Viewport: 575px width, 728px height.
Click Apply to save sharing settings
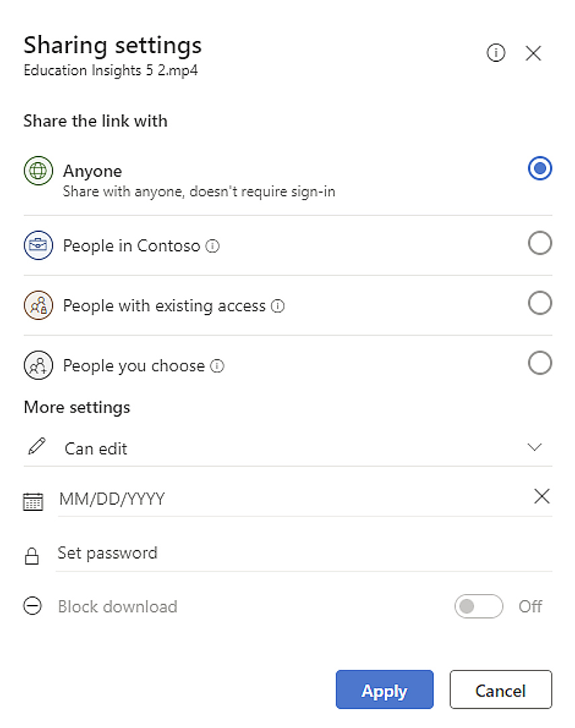click(x=384, y=690)
